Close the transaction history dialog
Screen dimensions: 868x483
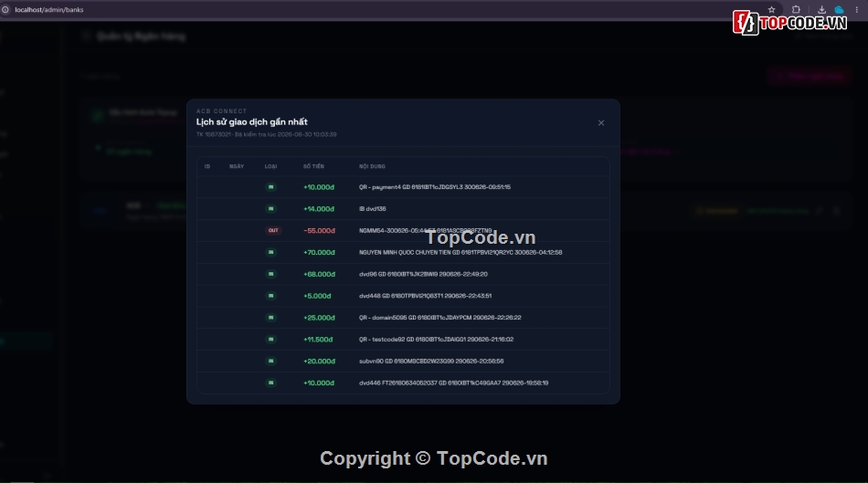tap(600, 123)
